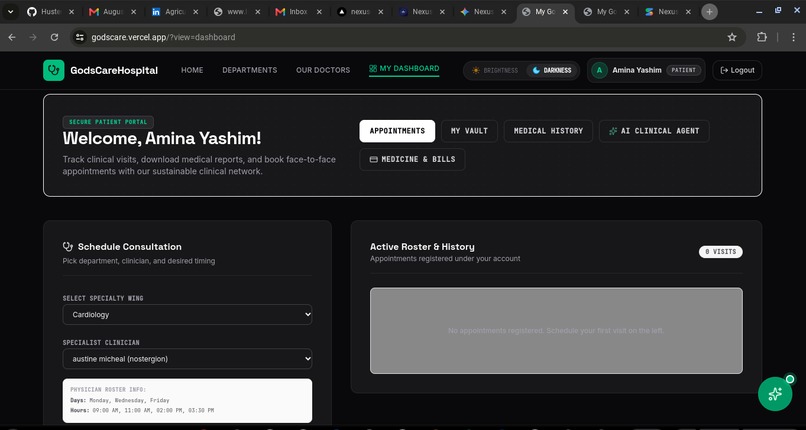Click the 'Physician Roster Info' label
The height and width of the screenshot is (430, 806).
pyautogui.click(x=108, y=390)
